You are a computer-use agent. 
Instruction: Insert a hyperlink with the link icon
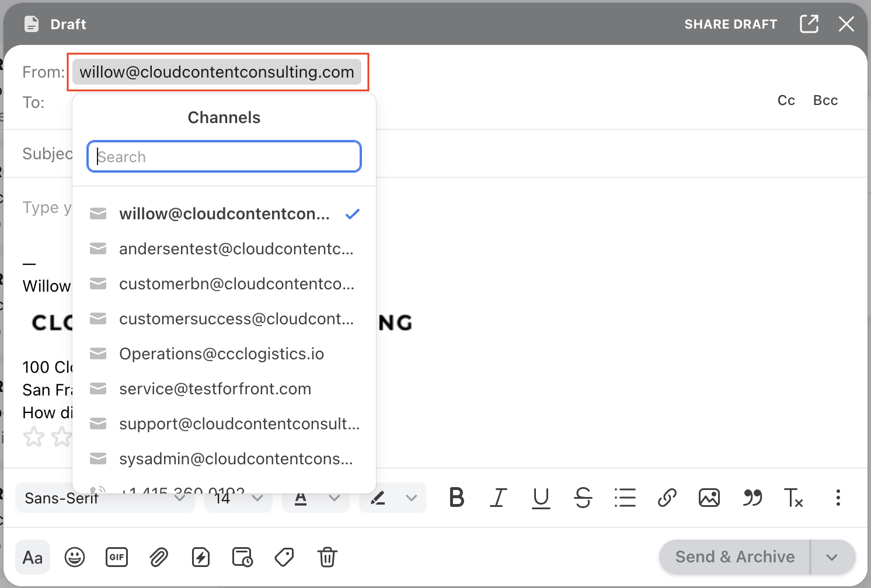click(667, 498)
